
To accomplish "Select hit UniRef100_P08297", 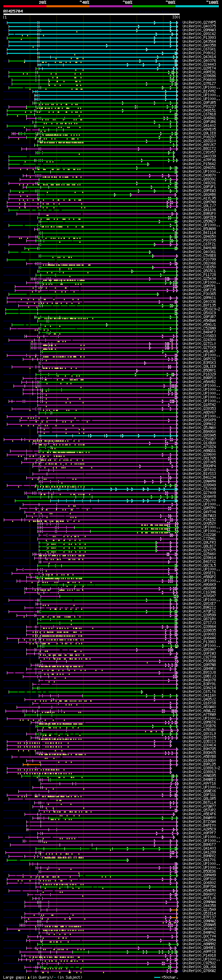I will [x=199, y=137].
